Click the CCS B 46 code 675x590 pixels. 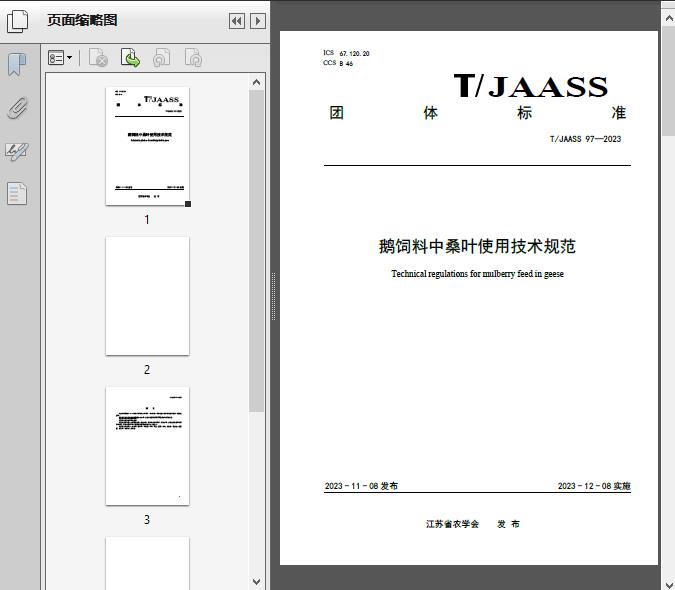tap(338, 63)
